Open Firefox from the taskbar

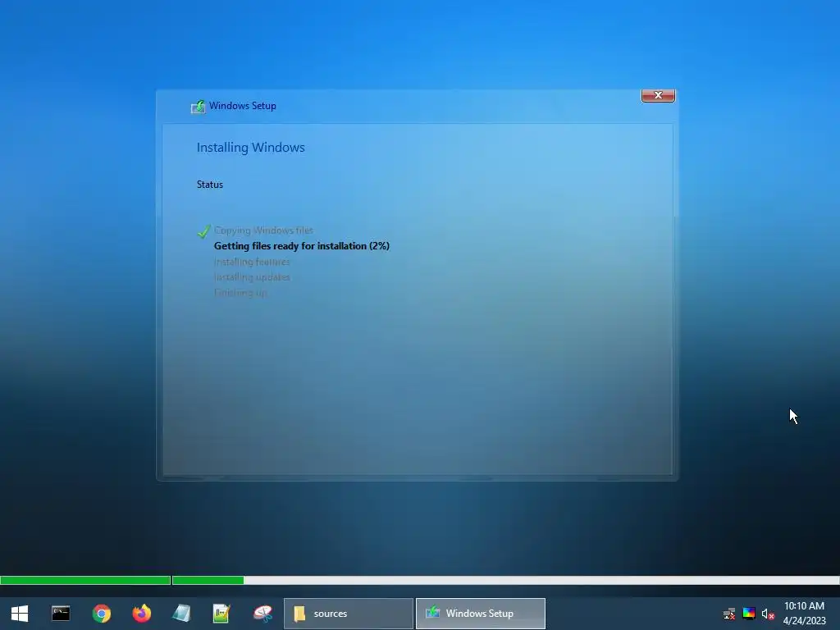(141, 614)
